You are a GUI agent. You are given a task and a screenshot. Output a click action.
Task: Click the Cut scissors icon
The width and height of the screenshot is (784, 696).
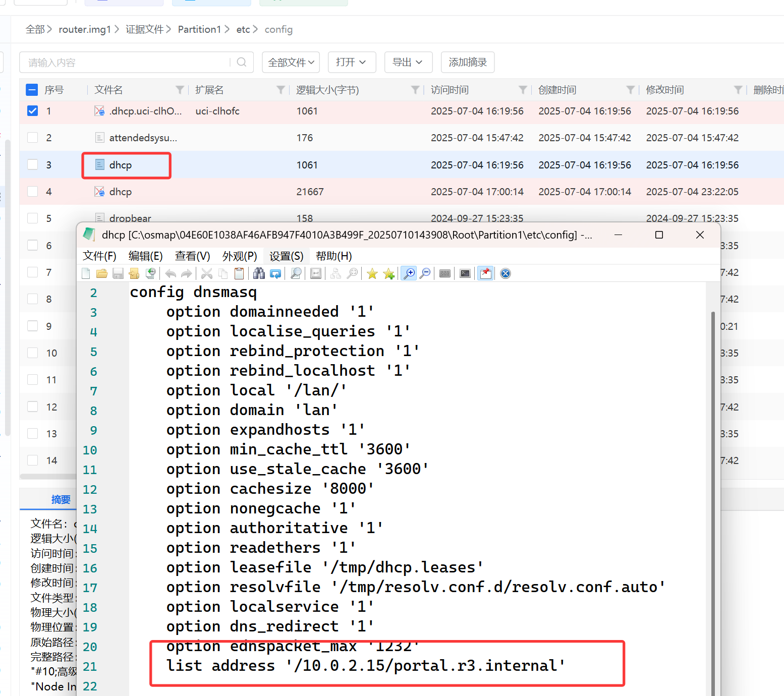pos(207,273)
